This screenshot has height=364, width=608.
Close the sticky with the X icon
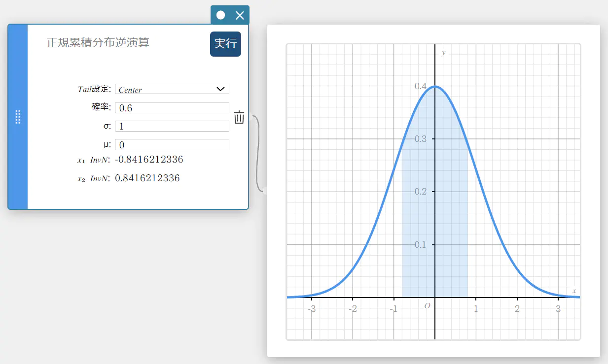(x=240, y=15)
